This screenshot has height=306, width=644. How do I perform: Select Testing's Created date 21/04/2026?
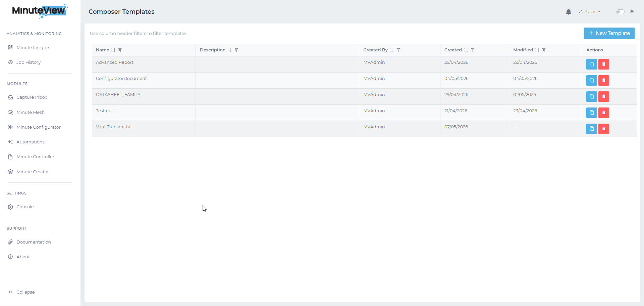point(456,111)
